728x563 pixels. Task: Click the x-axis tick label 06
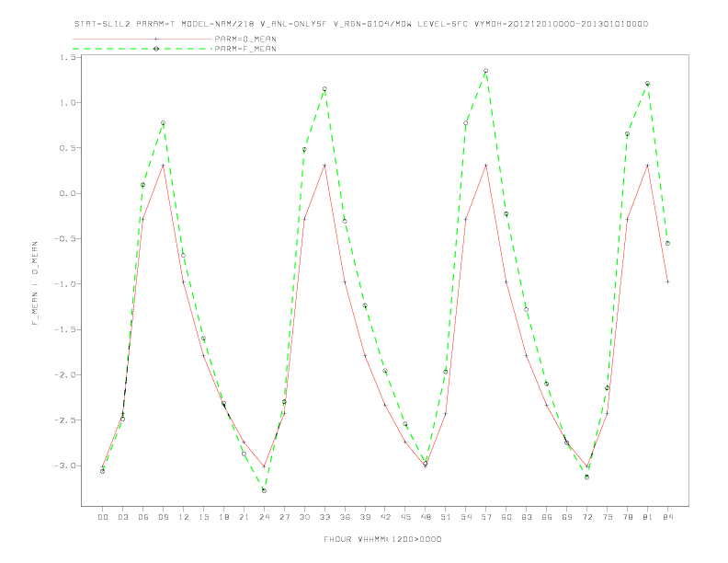(x=143, y=517)
